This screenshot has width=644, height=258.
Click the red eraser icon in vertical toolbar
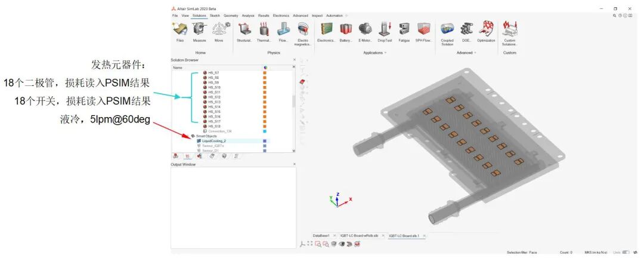pos(304,82)
